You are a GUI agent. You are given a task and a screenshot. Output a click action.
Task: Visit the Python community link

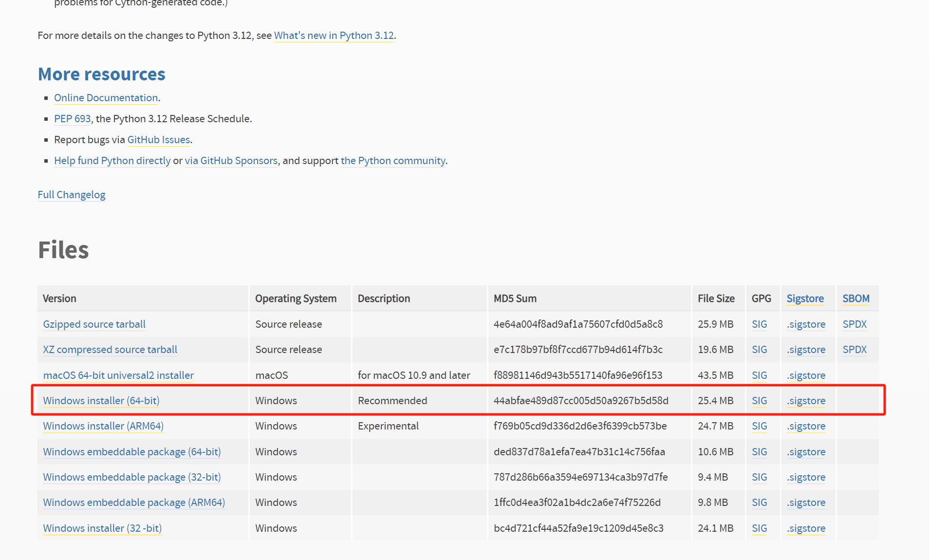point(392,161)
